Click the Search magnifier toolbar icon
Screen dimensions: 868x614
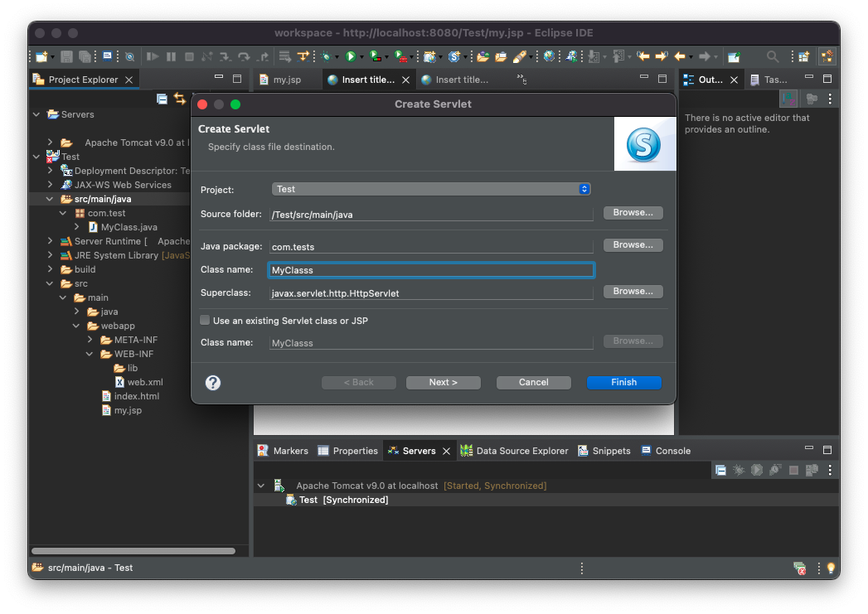[772, 56]
